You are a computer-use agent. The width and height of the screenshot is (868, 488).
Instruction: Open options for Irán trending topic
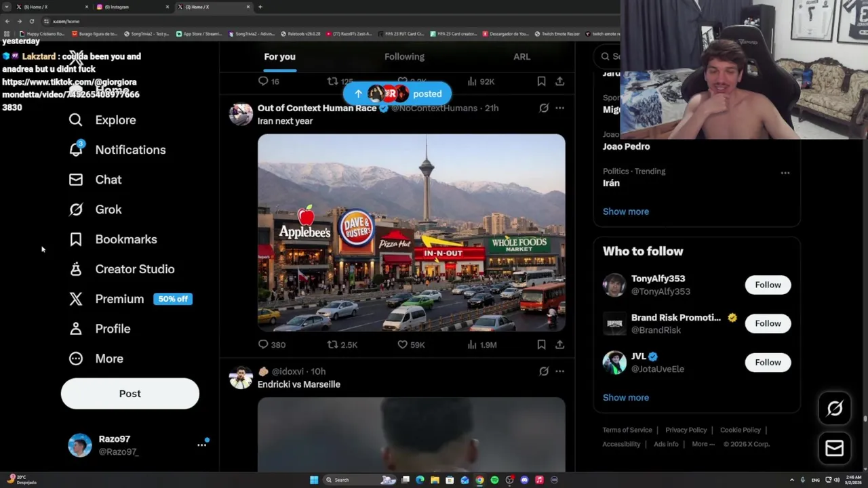pos(785,173)
